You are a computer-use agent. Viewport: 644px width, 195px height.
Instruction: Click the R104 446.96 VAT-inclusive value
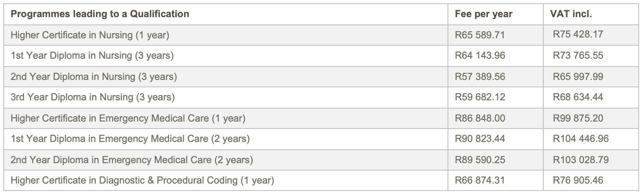(580, 139)
